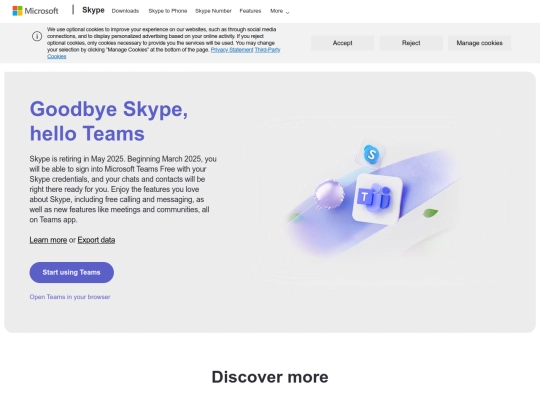
Task: Open Manage cookies settings
Action: [x=479, y=43]
